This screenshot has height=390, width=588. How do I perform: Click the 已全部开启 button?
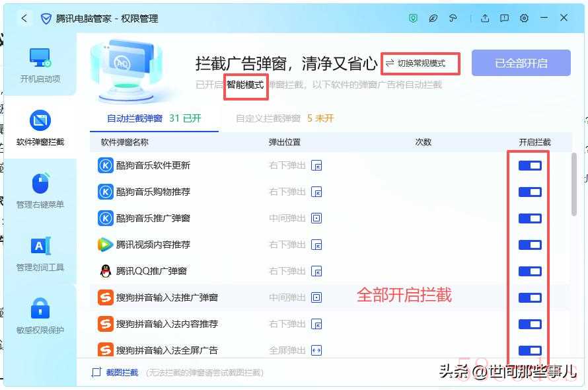(521, 63)
